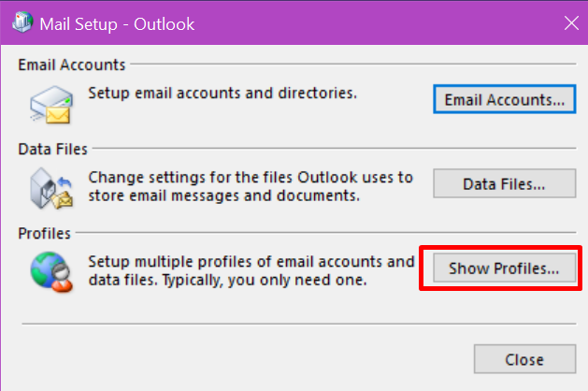Click the Data Files storage icon
Image resolution: width=588 pixels, height=391 pixels.
(49, 184)
